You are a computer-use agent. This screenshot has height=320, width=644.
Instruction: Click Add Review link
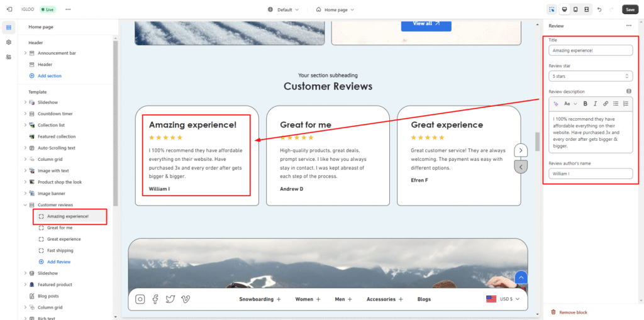tap(58, 262)
